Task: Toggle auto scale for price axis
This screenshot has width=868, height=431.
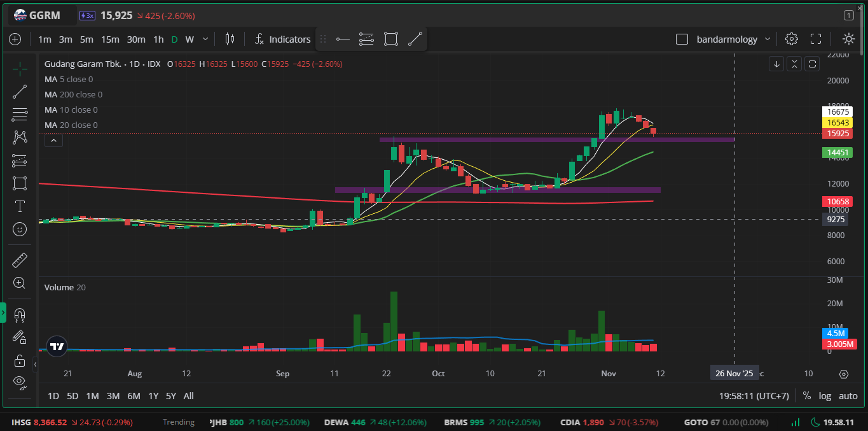Action: point(848,396)
